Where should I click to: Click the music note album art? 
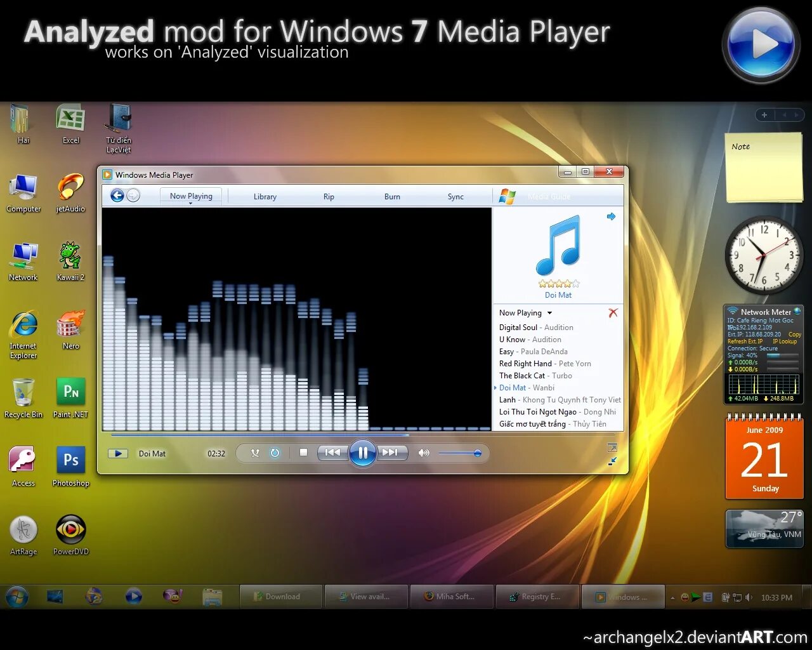click(558, 245)
